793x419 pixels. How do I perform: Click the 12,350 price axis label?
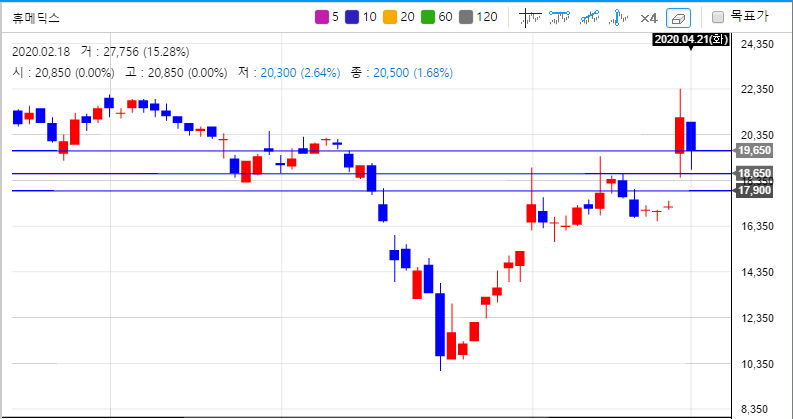[x=757, y=318]
